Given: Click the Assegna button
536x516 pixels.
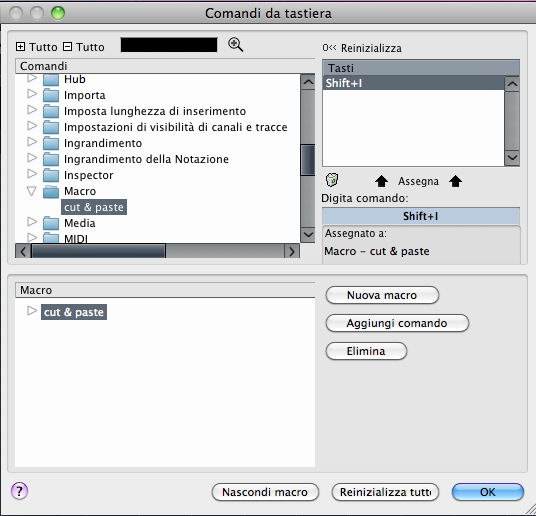Looking at the screenshot, I should click(418, 181).
